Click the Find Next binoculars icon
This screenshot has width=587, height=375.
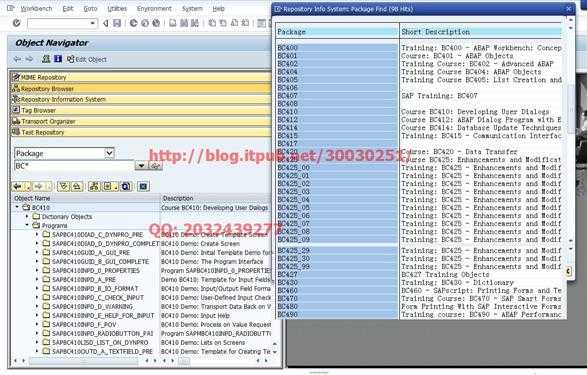point(195,23)
